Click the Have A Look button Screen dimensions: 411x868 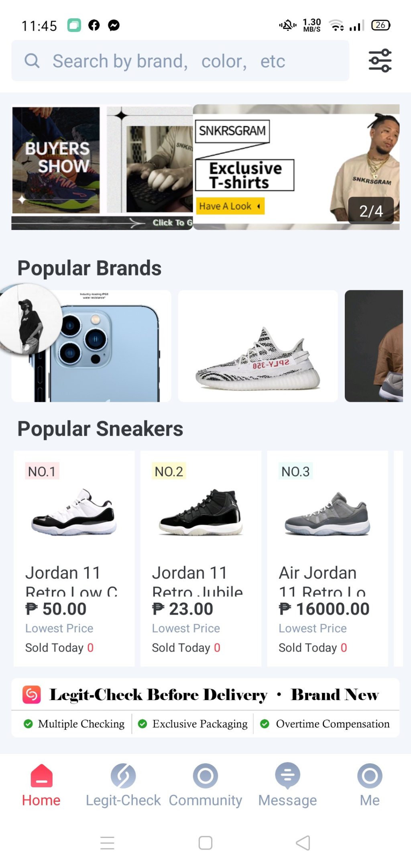230,206
